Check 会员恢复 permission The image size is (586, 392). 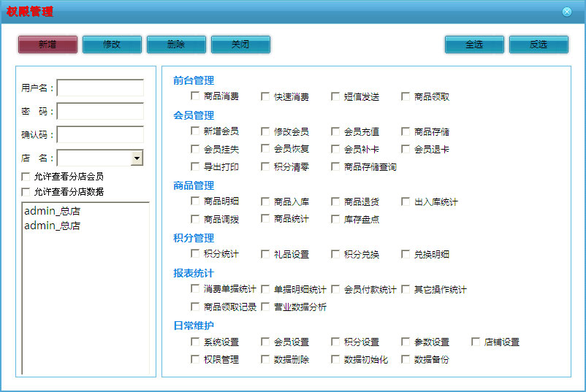pos(265,148)
